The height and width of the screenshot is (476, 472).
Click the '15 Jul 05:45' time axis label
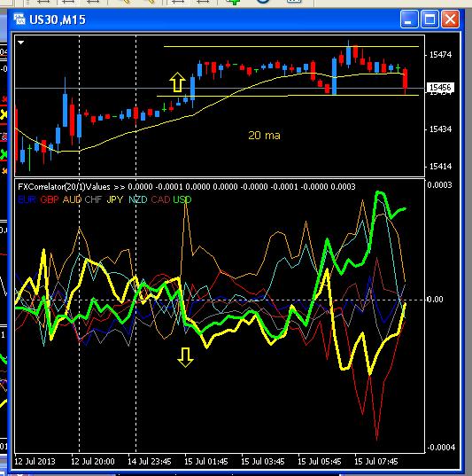[x=320, y=462]
